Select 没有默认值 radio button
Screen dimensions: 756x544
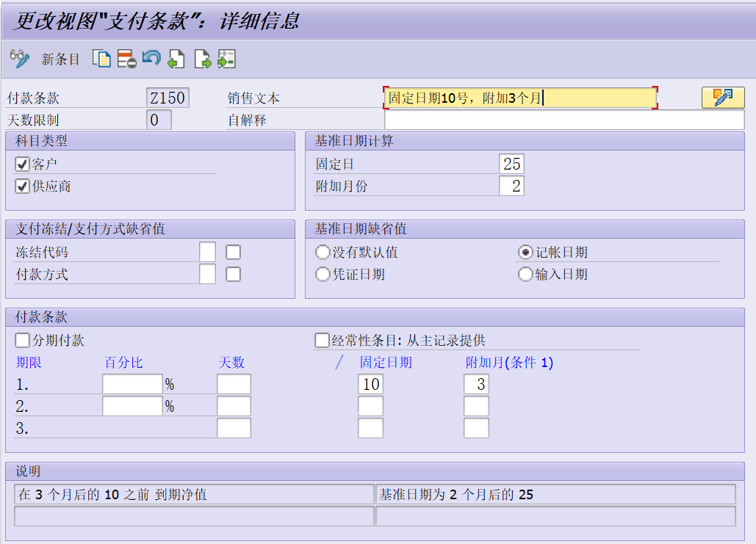coord(322,252)
